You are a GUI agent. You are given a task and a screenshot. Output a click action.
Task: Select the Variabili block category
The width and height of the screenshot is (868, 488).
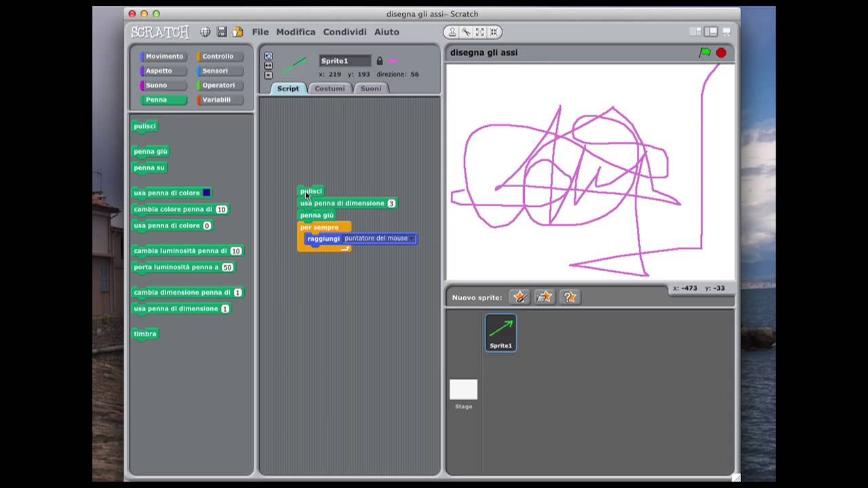tap(220, 100)
